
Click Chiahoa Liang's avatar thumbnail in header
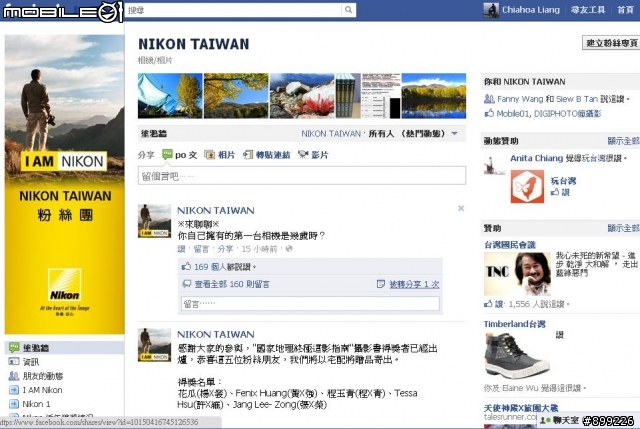coord(491,10)
